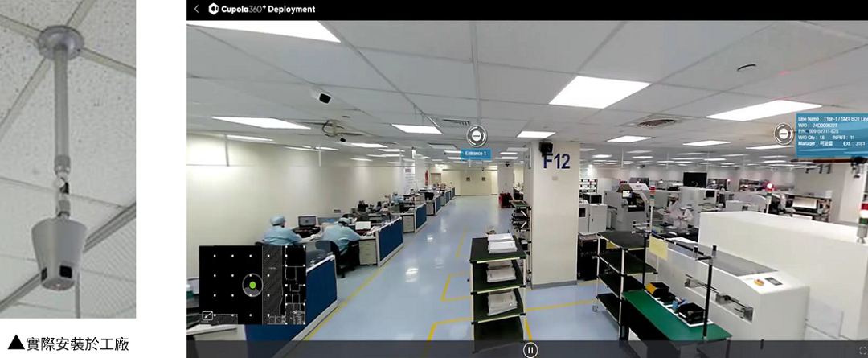This screenshot has height=358, width=868.
Task: Collapse the Entrance 1 hotspot marker
Action: click(x=477, y=135)
